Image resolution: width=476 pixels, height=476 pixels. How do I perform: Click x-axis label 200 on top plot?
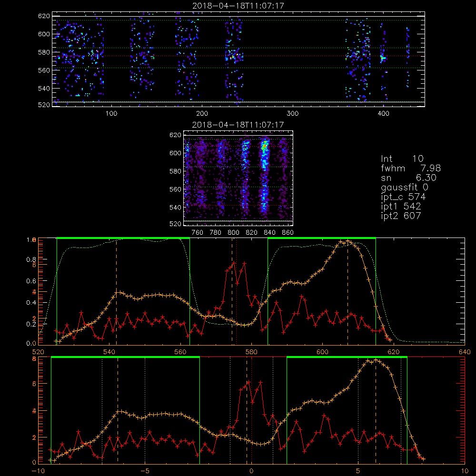click(202, 114)
